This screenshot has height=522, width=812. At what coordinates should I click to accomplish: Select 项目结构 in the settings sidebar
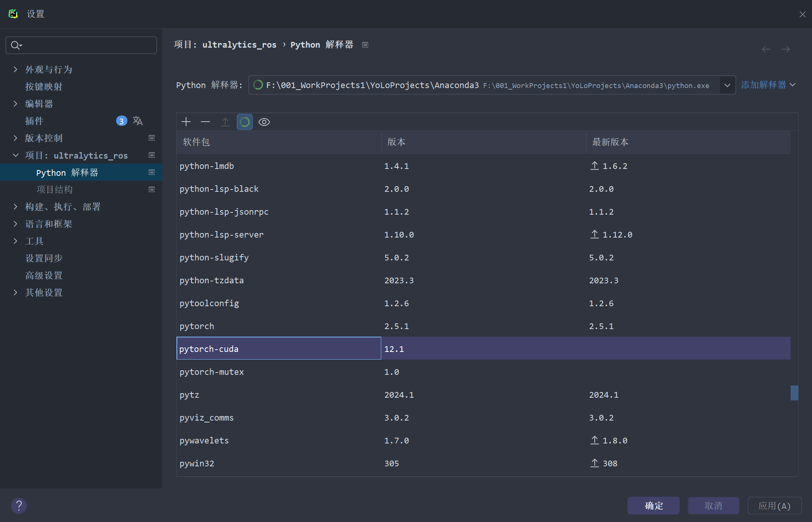(55, 189)
